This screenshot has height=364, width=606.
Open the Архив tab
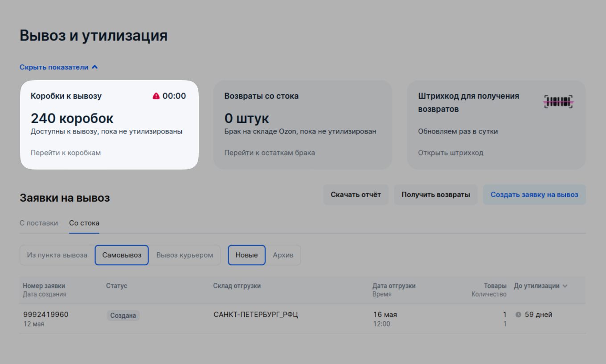(x=283, y=255)
